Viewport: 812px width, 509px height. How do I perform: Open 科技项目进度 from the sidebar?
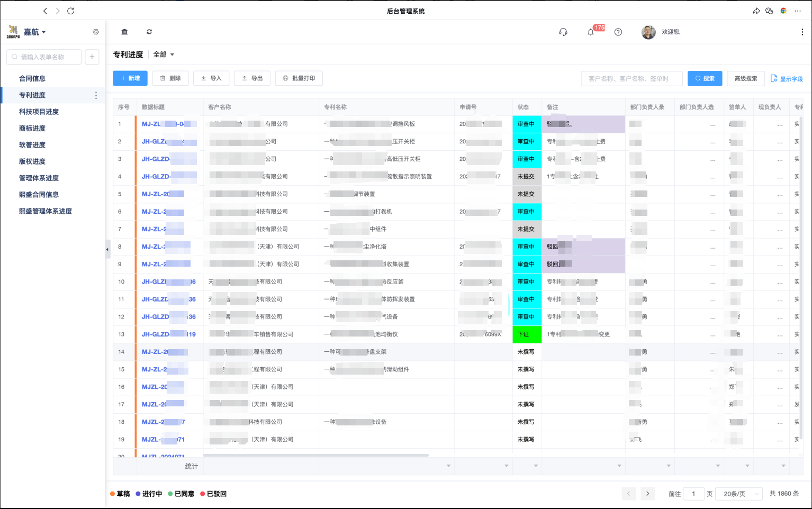pyautogui.click(x=39, y=112)
